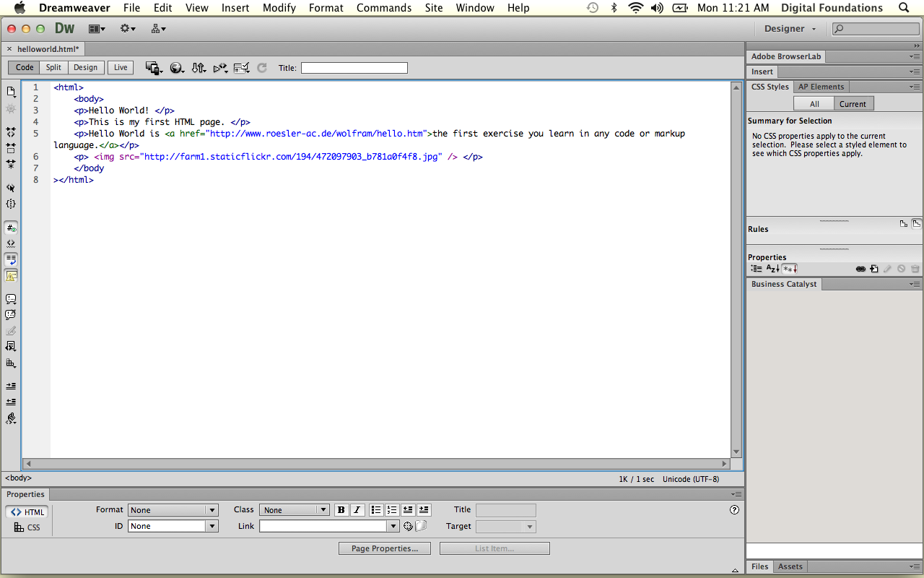Viewport: 924px width, 578px height.
Task: Click the Unordered List icon
Action: 376,510
